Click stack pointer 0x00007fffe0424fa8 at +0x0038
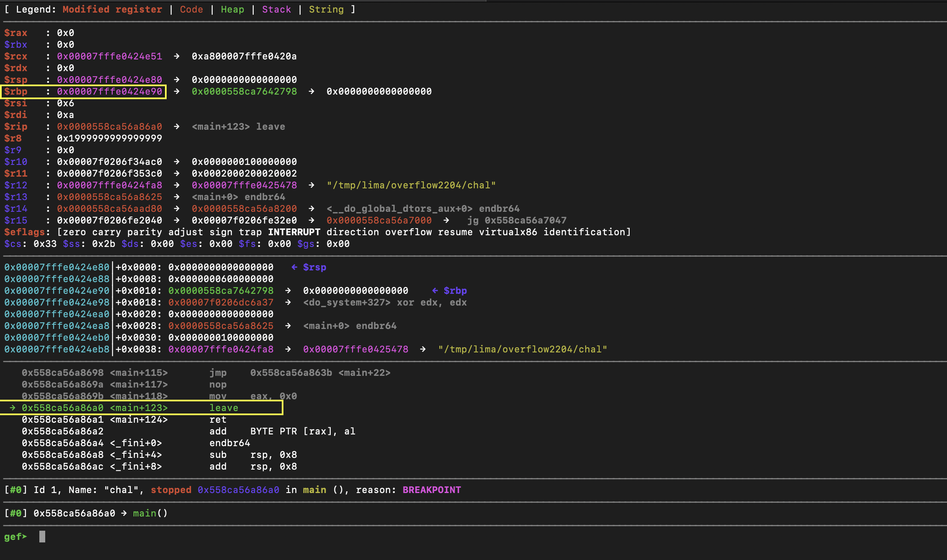The width and height of the screenshot is (947, 560). tap(221, 349)
